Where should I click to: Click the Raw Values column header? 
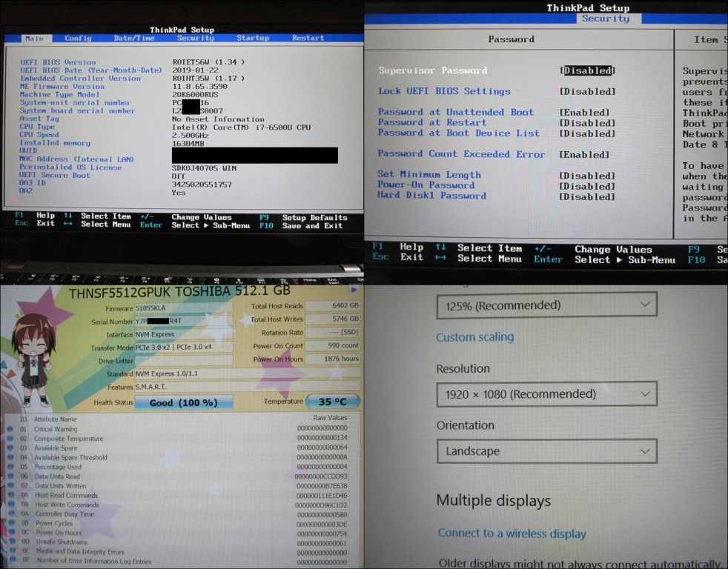tap(330, 418)
